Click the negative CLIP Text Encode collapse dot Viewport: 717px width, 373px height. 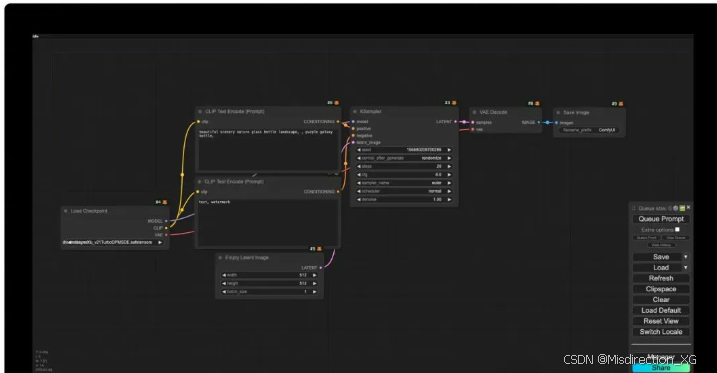click(x=200, y=182)
